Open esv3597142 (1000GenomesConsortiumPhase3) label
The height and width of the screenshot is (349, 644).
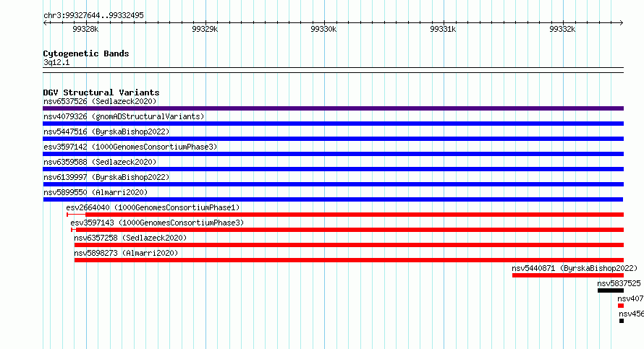(x=130, y=147)
